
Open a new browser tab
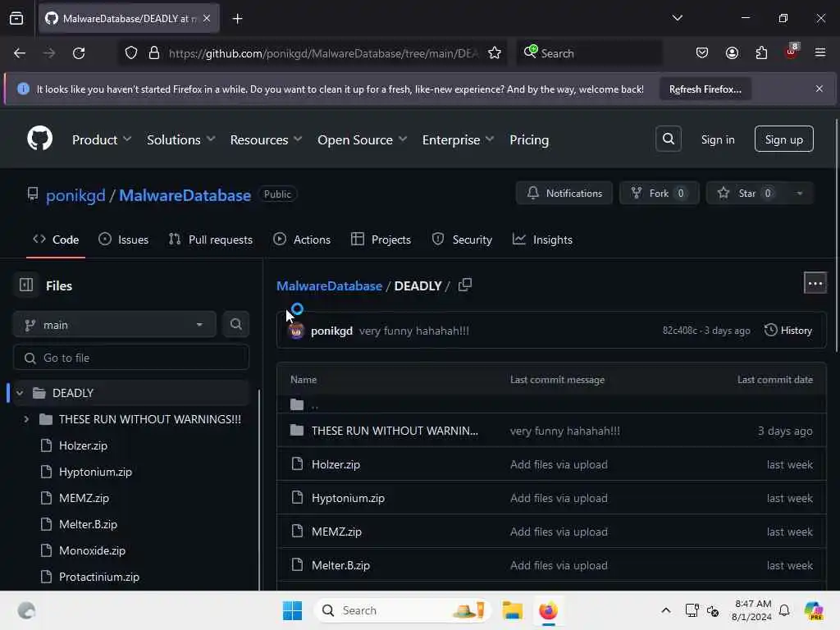tap(237, 19)
